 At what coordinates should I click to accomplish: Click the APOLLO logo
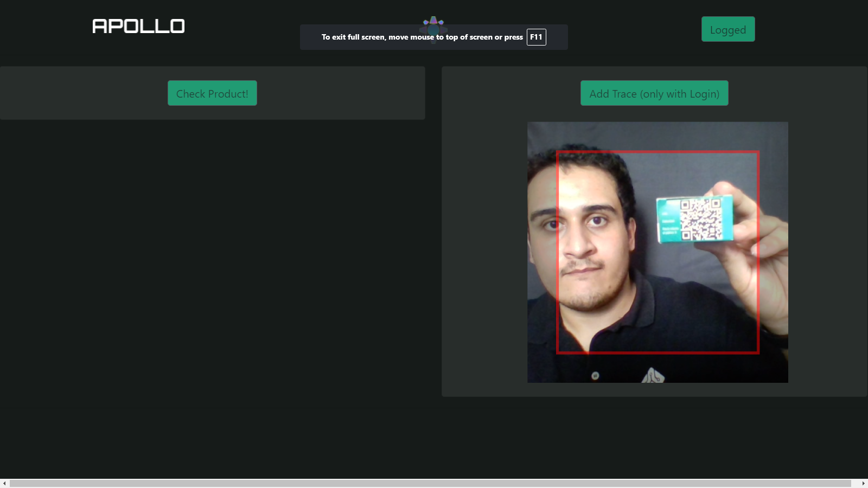coord(138,26)
